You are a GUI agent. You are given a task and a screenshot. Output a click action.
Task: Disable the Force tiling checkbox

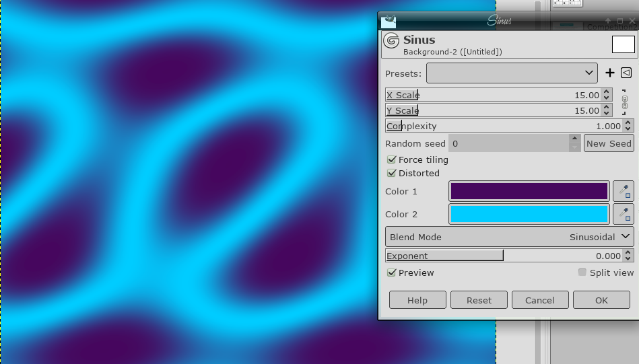pyautogui.click(x=392, y=160)
